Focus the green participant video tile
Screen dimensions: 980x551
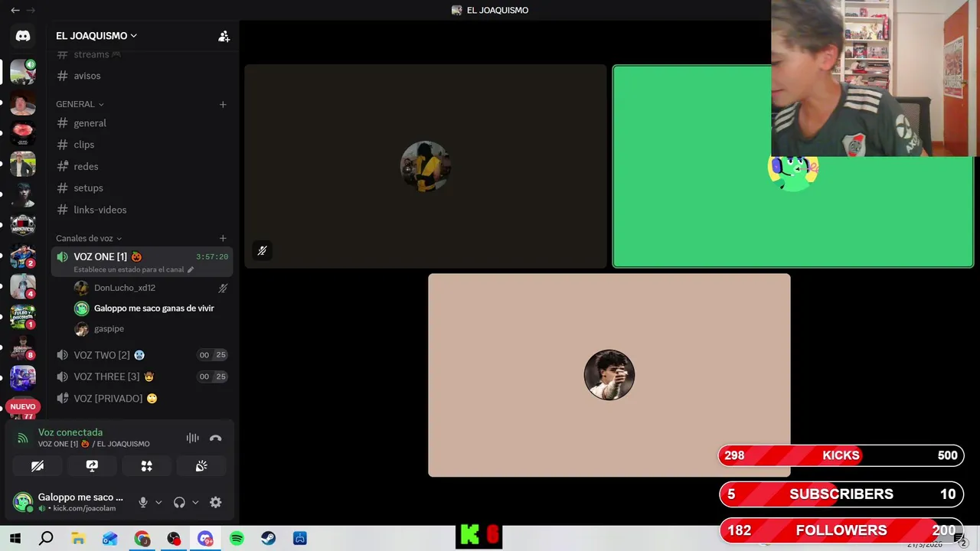tap(792, 166)
